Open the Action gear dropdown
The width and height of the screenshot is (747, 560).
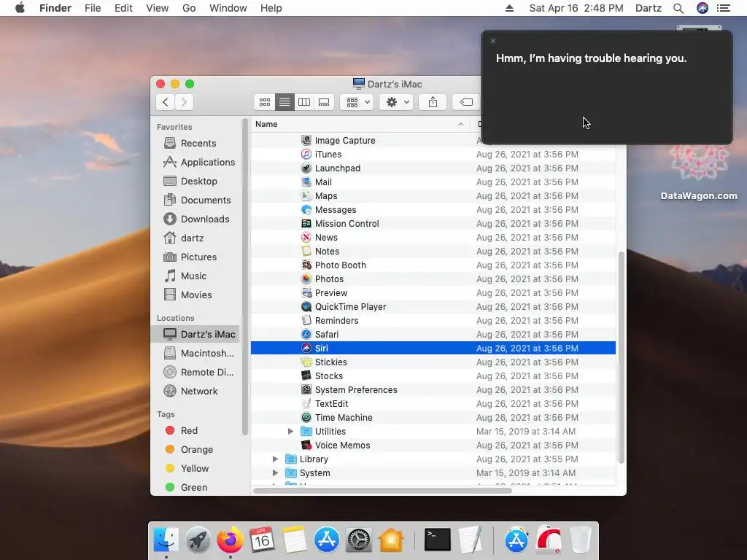[396, 102]
